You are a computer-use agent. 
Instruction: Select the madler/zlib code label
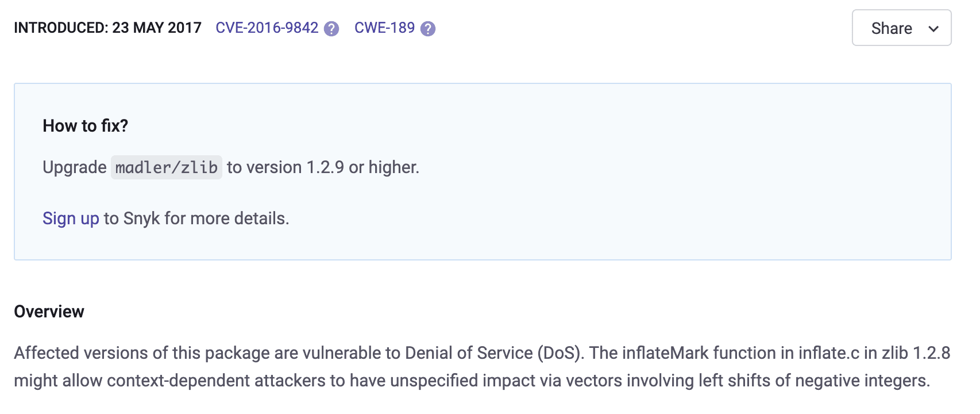click(x=167, y=167)
